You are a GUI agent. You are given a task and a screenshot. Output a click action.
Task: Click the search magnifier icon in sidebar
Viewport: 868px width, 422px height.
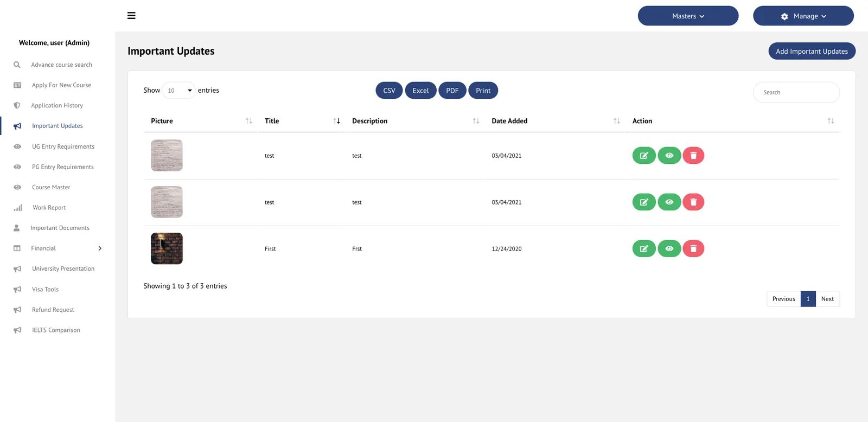[x=17, y=65]
